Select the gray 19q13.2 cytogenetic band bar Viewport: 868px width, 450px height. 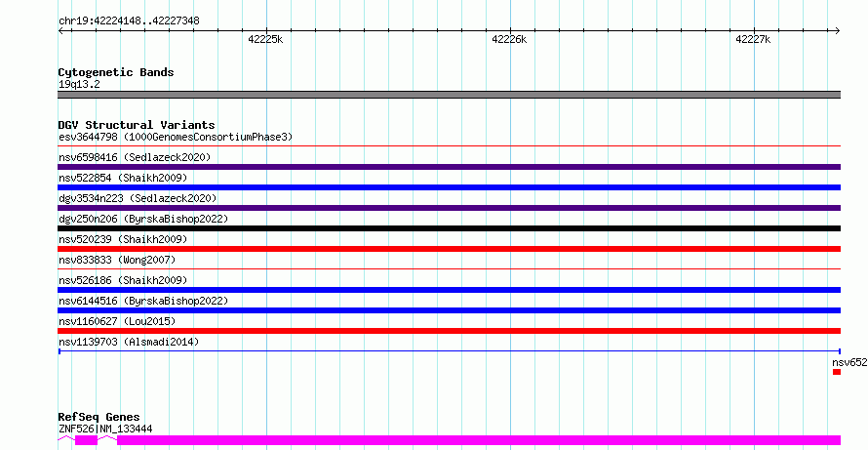tap(450, 95)
